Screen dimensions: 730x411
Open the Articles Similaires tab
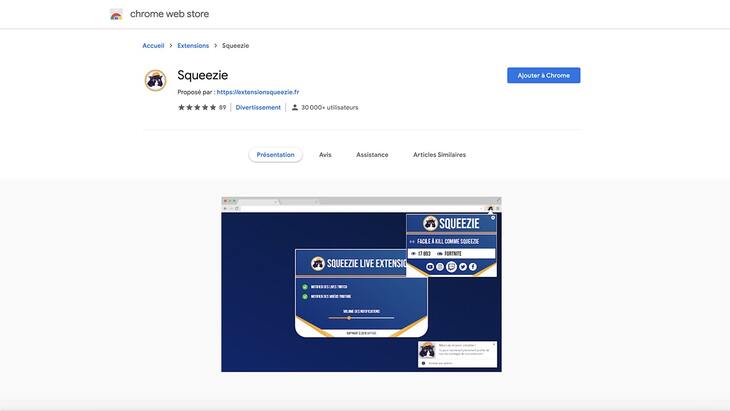coord(439,155)
